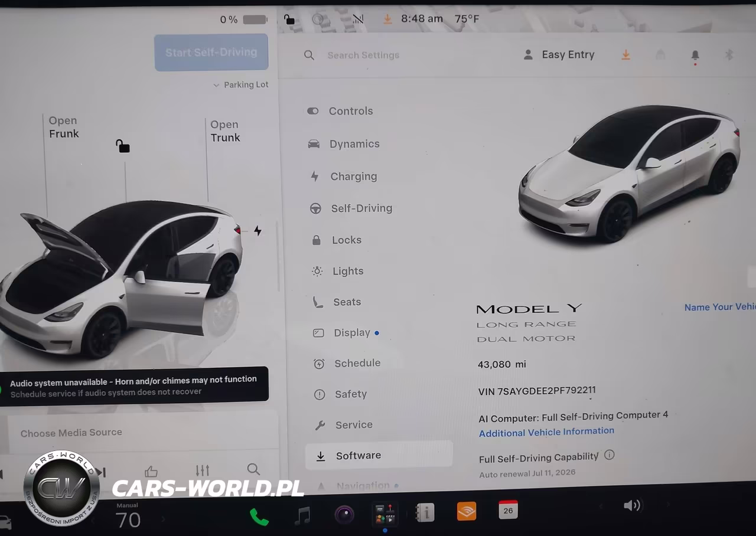Open the Additional Vehicle Information link
Viewport: 756px width, 536px height.
[x=546, y=432]
